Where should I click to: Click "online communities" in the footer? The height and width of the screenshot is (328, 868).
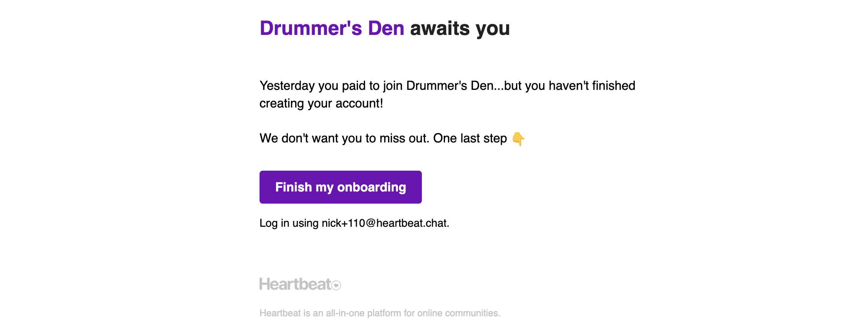(458, 313)
